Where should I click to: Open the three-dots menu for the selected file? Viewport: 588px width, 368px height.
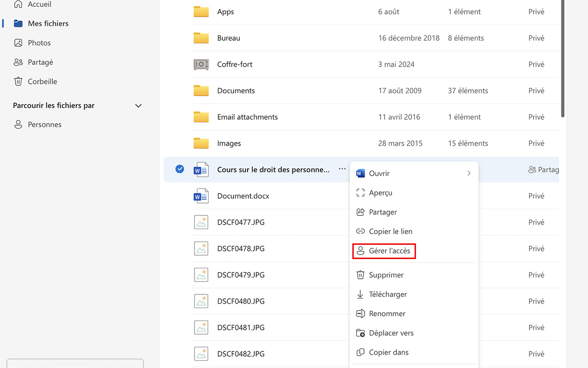click(x=342, y=169)
